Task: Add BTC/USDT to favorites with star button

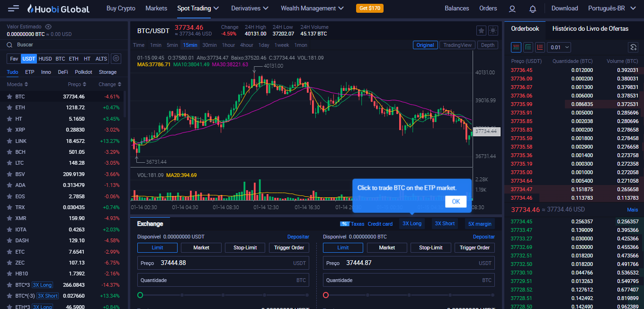Action: (481, 31)
